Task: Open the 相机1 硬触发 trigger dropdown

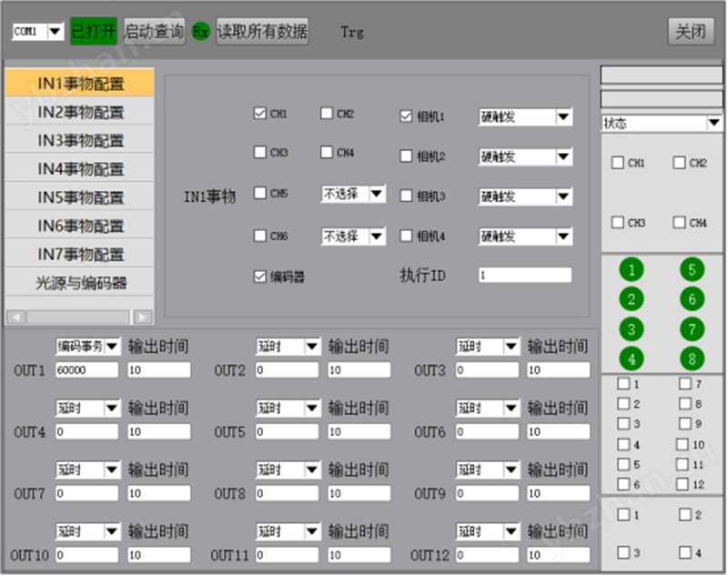Action: pos(563,116)
